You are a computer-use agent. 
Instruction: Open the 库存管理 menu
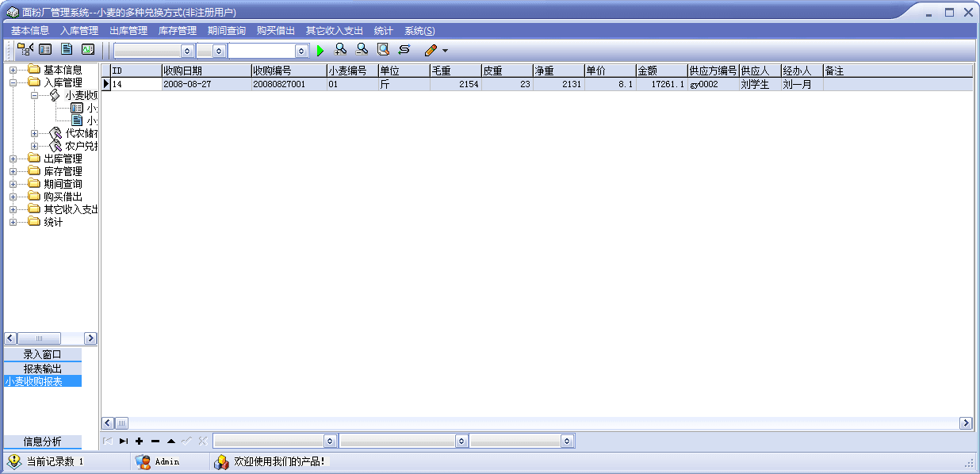point(178,31)
